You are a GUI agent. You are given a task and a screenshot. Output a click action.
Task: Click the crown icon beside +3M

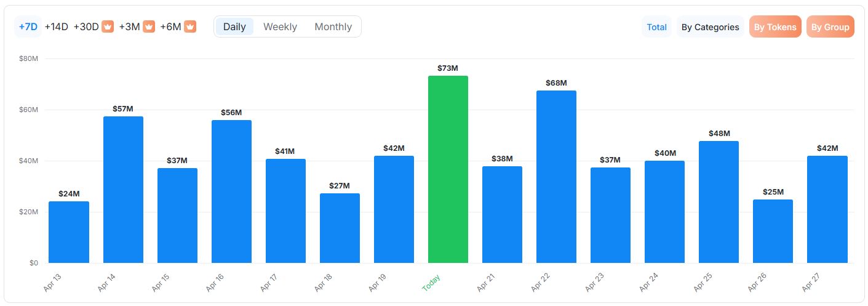[149, 27]
